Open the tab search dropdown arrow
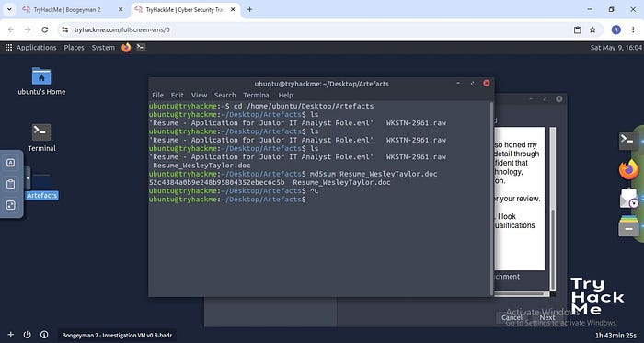644x343 pixels. (x=9, y=9)
